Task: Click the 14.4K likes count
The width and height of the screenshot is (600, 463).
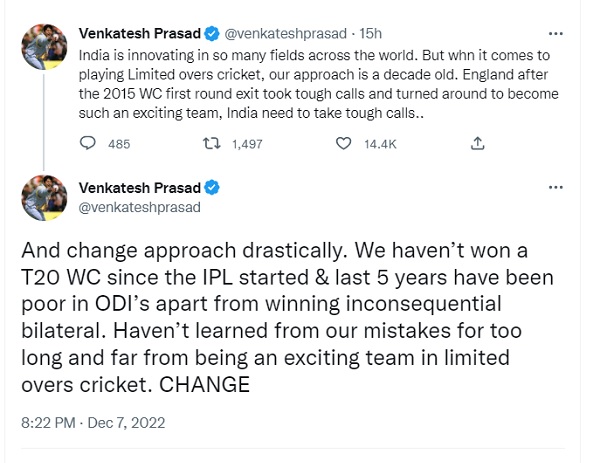Action: (x=380, y=144)
